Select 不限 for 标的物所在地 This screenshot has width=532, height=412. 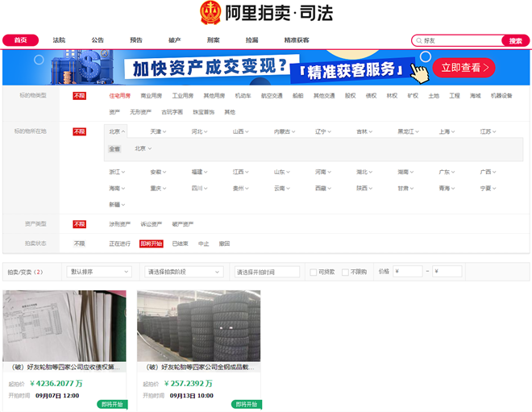click(79, 131)
